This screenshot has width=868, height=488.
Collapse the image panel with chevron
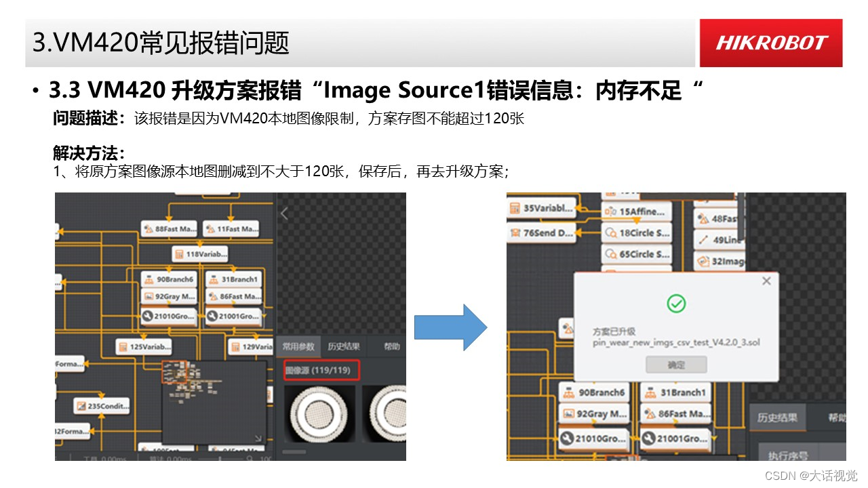click(284, 213)
